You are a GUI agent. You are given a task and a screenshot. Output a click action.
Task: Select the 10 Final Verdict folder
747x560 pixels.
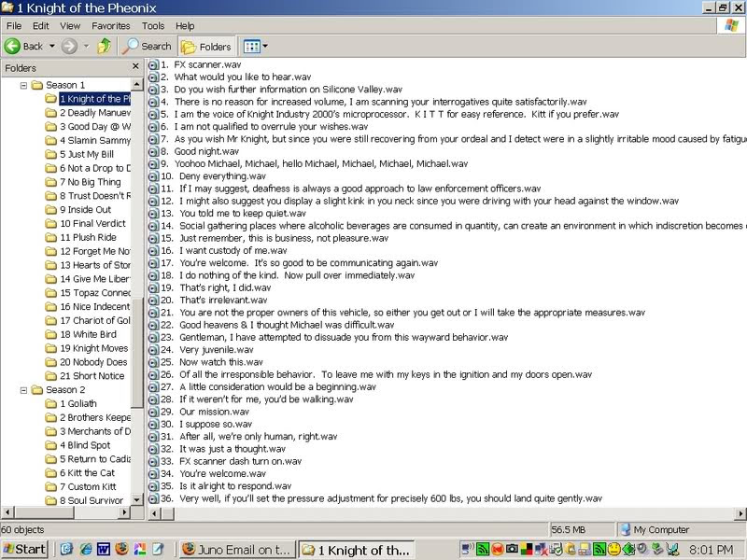pyautogui.click(x=92, y=223)
